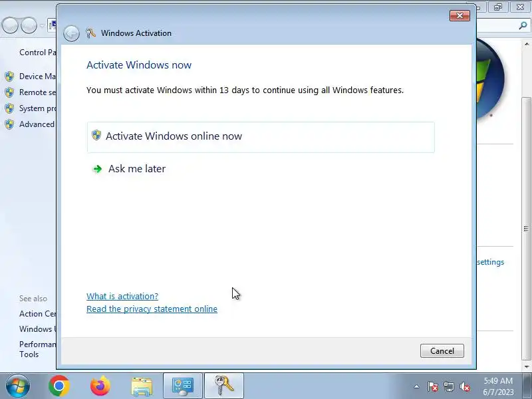The image size is (532, 399).
Task: Switch to the Control Panel taskbar button
Action: tap(183, 386)
